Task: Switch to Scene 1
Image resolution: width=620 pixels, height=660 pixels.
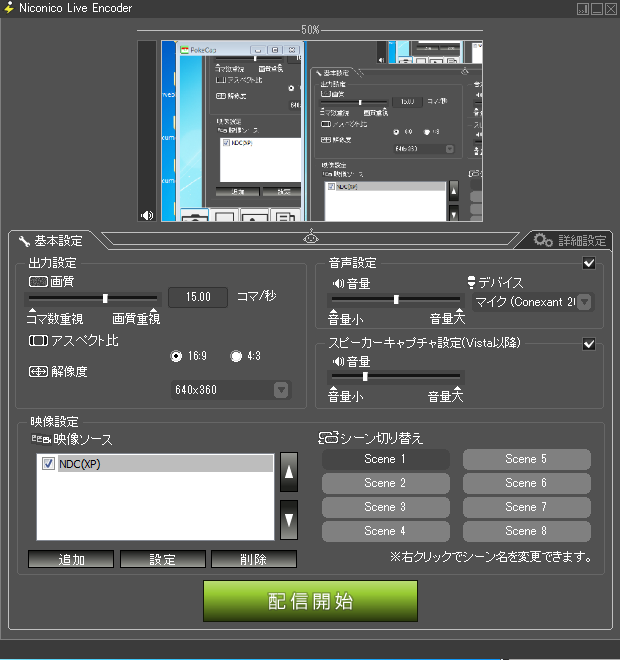Action: click(386, 459)
